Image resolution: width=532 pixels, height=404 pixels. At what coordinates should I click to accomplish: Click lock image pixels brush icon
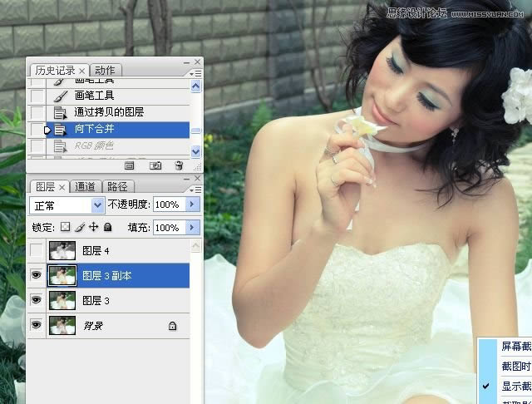tap(80, 227)
